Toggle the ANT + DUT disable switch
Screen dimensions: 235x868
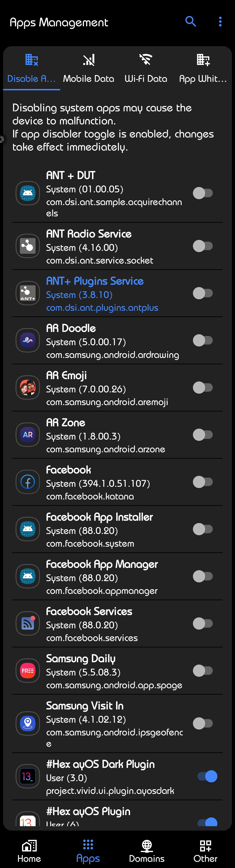click(x=203, y=193)
